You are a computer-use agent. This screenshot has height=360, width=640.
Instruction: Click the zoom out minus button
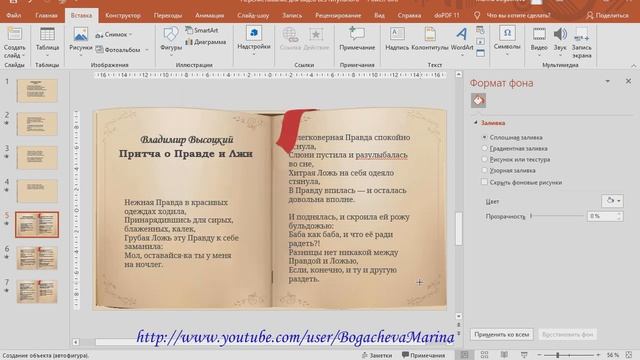539,355
